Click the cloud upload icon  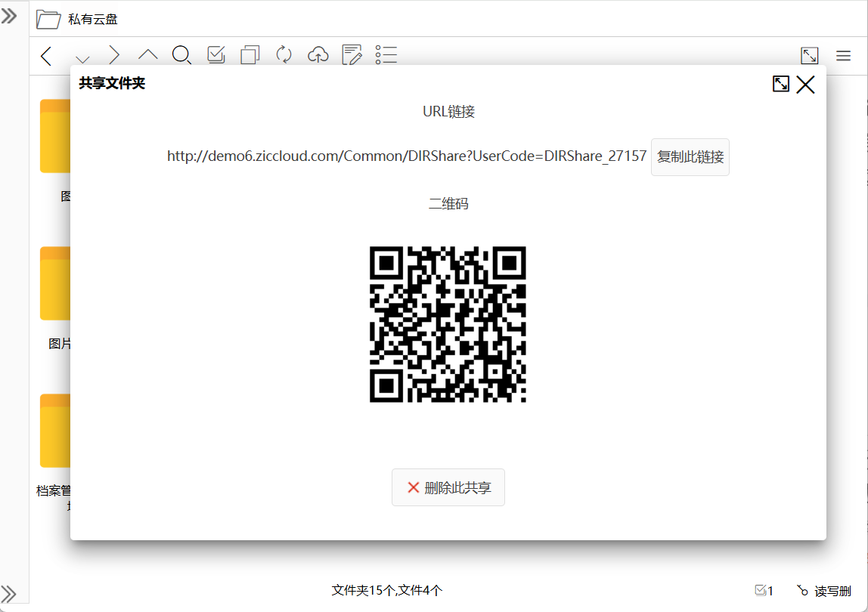coord(318,55)
